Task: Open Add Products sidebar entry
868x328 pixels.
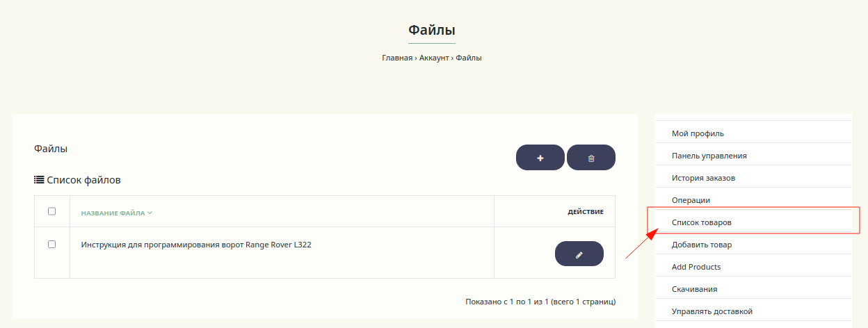Action: click(696, 267)
